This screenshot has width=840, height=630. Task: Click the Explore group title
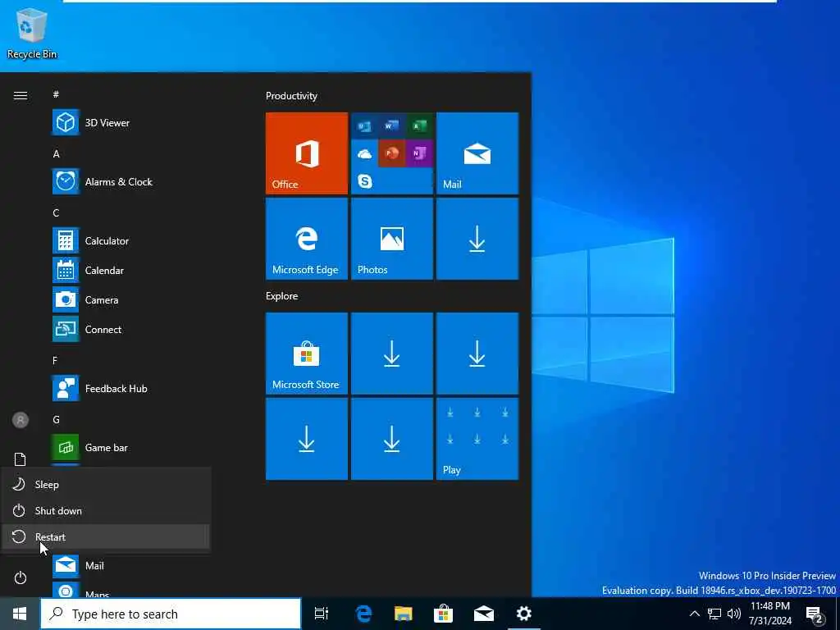coord(282,296)
